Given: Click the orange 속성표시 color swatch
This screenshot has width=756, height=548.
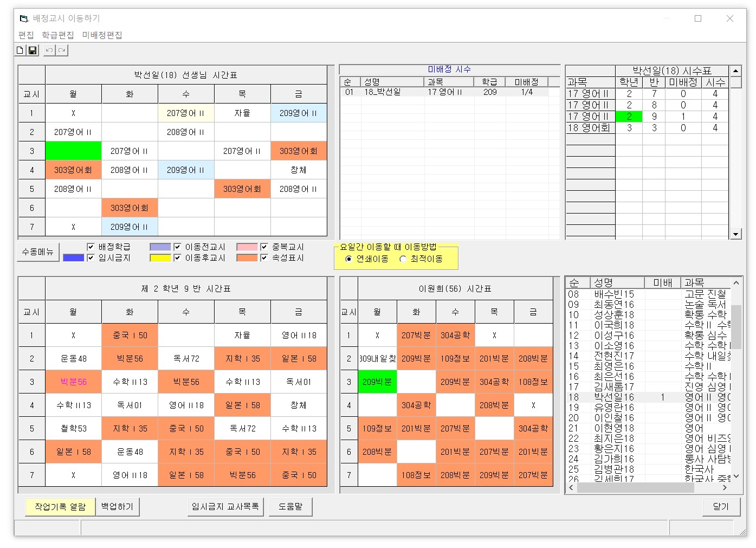Looking at the screenshot, I should [x=247, y=257].
